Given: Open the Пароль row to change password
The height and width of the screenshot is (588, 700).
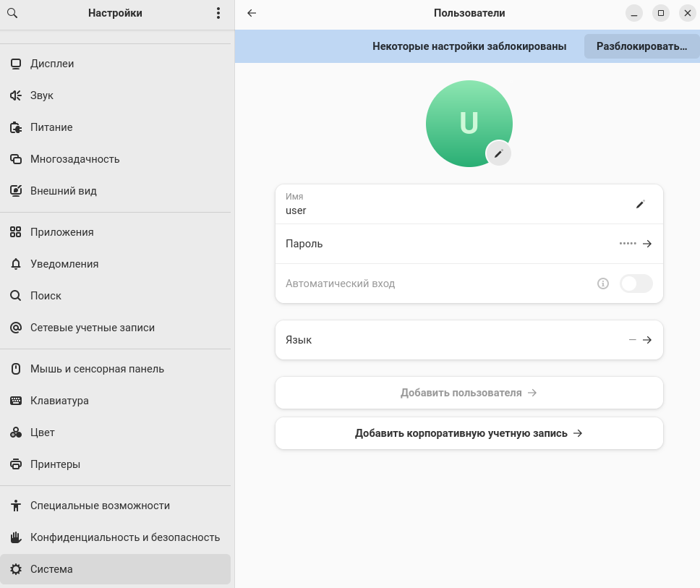Looking at the screenshot, I should coord(469,244).
